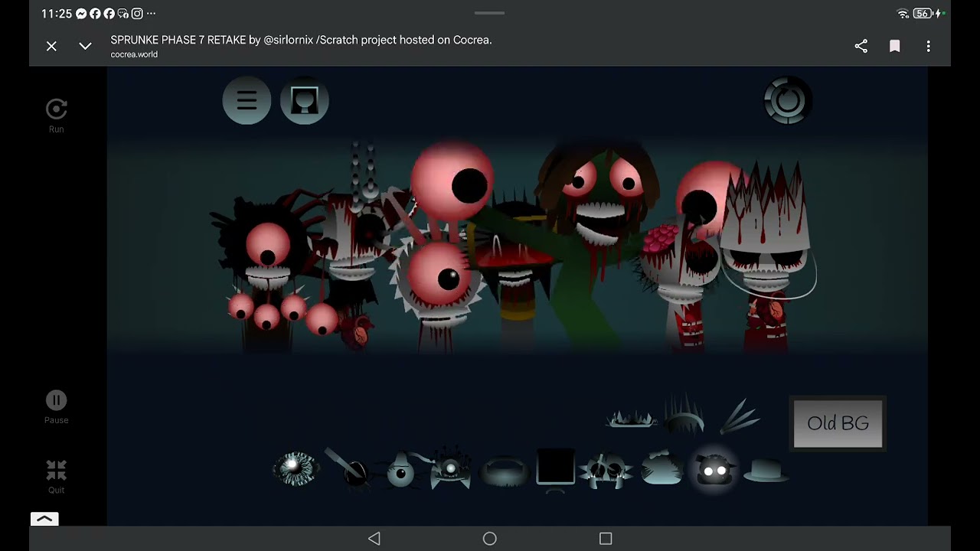Expand the page options down chevron
Screen dimensions: 980x551
coord(85,46)
